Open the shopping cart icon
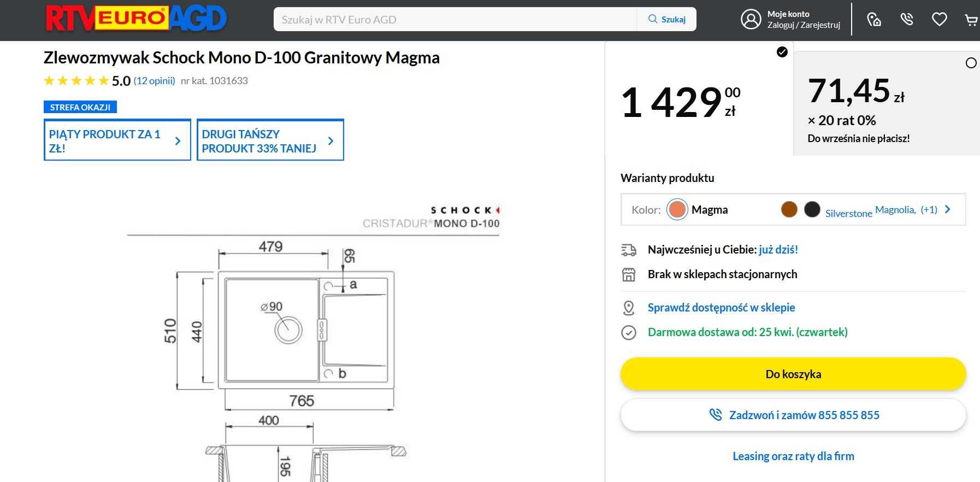 click(971, 20)
